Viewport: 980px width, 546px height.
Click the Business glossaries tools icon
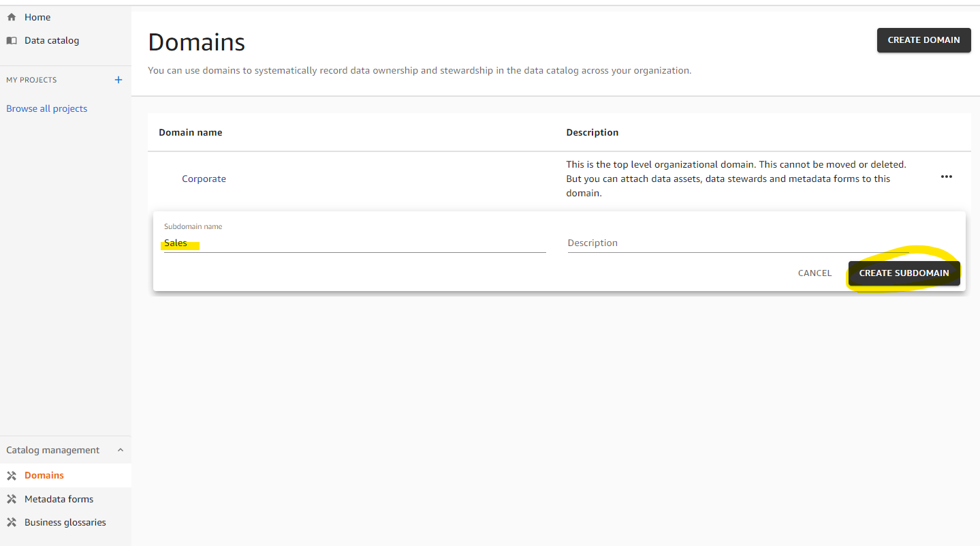coord(12,522)
